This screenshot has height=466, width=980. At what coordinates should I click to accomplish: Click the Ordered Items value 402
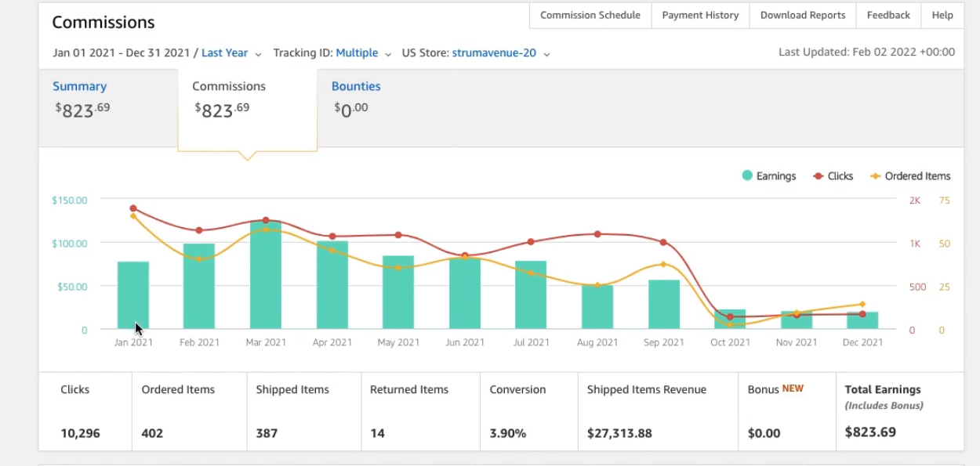(x=152, y=433)
